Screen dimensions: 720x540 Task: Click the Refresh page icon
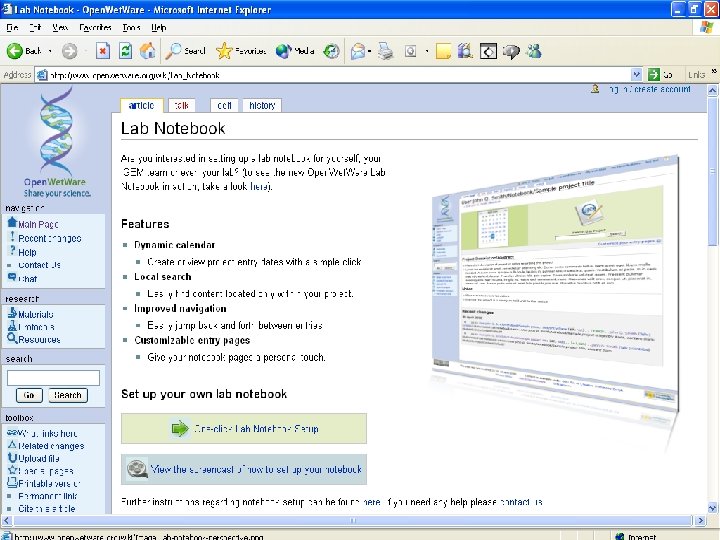point(125,51)
